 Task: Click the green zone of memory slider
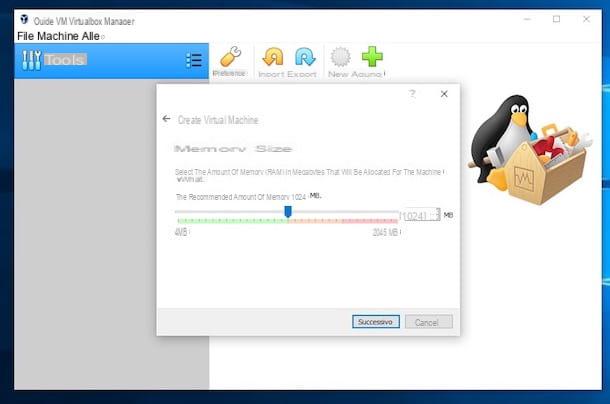233,221
